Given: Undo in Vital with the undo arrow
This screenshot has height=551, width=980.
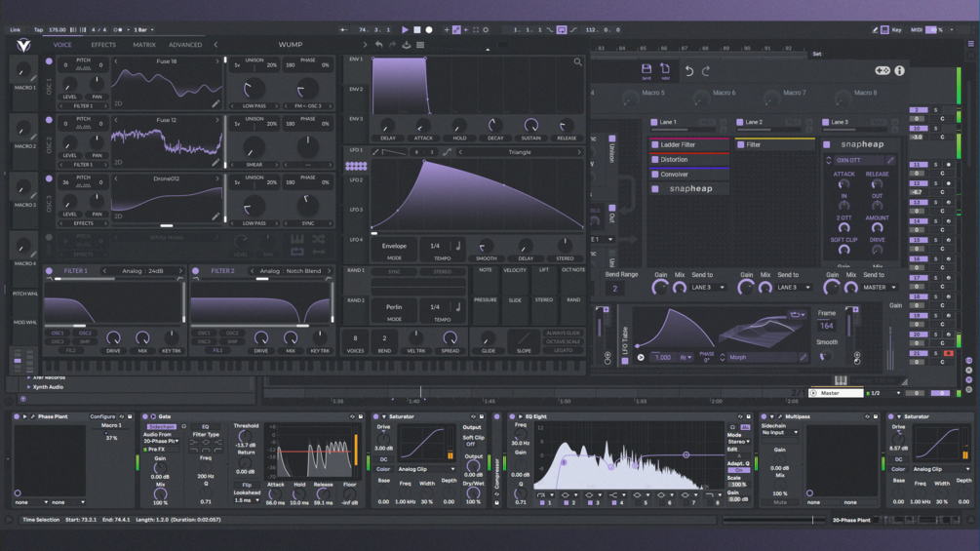Looking at the screenshot, I should tap(378, 45).
